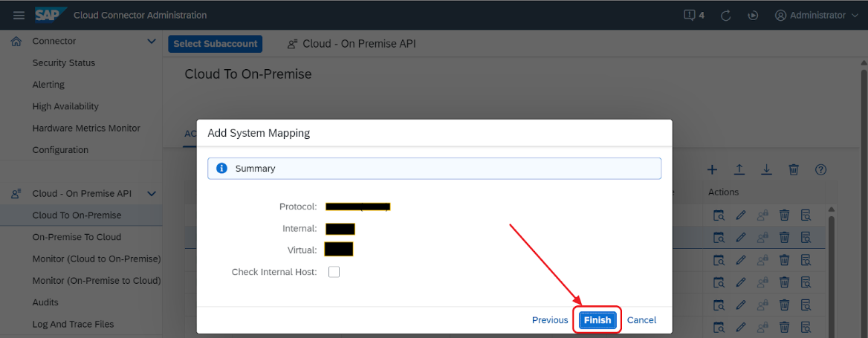The height and width of the screenshot is (338, 868).
Task: Click the import upload arrow icon
Action: 739,170
